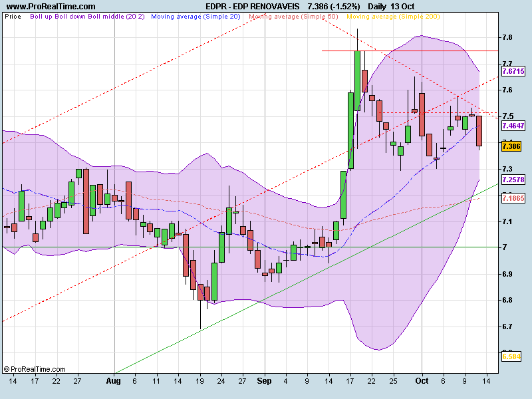Click the 7.2578 lower Bollinger value tag

[x=513, y=180]
